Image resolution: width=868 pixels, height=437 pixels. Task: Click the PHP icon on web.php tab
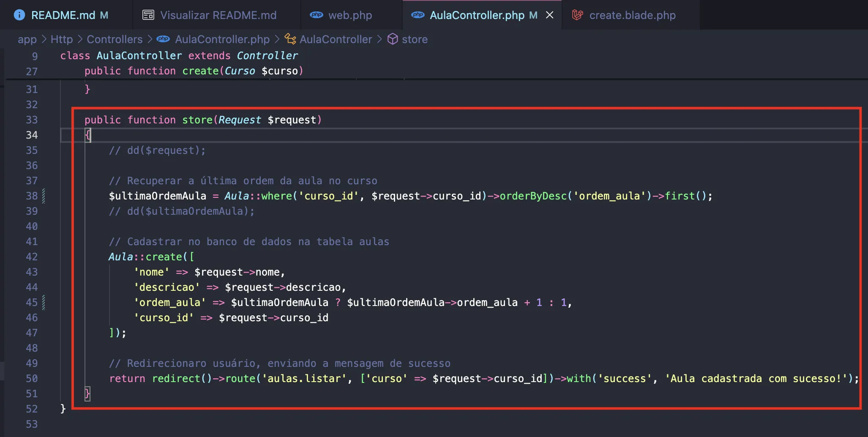[x=316, y=15]
